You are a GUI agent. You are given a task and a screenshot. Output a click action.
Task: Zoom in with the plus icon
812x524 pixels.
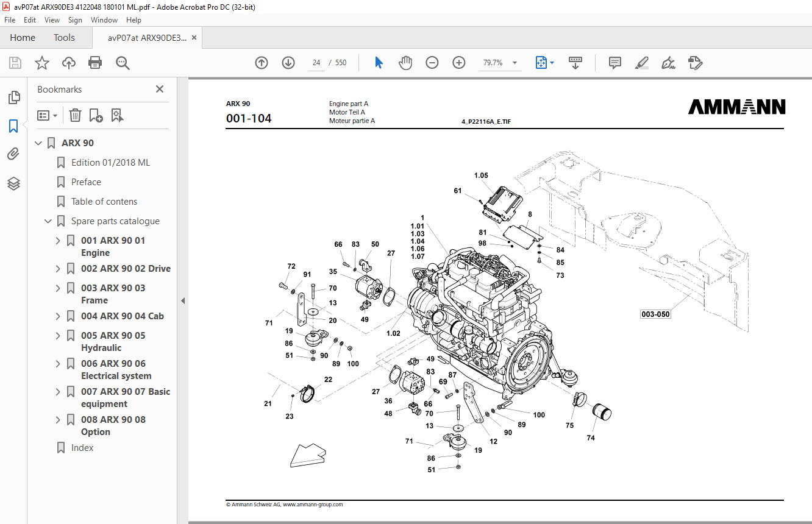[x=459, y=63]
